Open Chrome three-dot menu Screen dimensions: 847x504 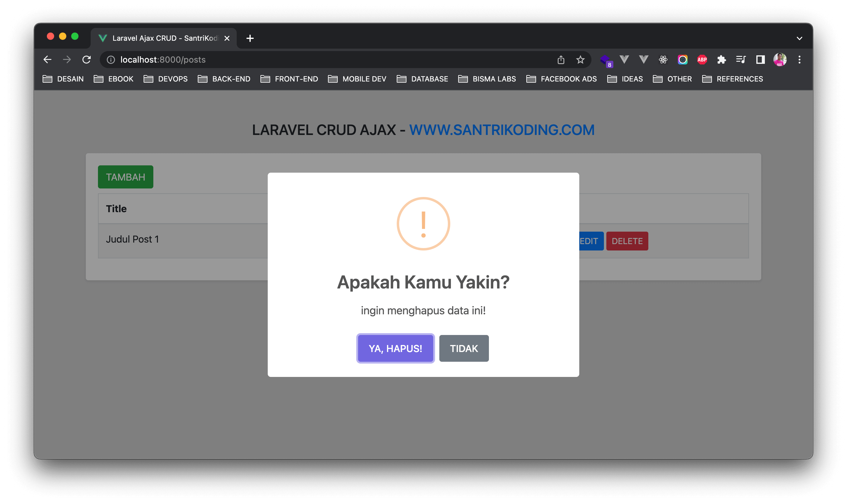point(800,60)
